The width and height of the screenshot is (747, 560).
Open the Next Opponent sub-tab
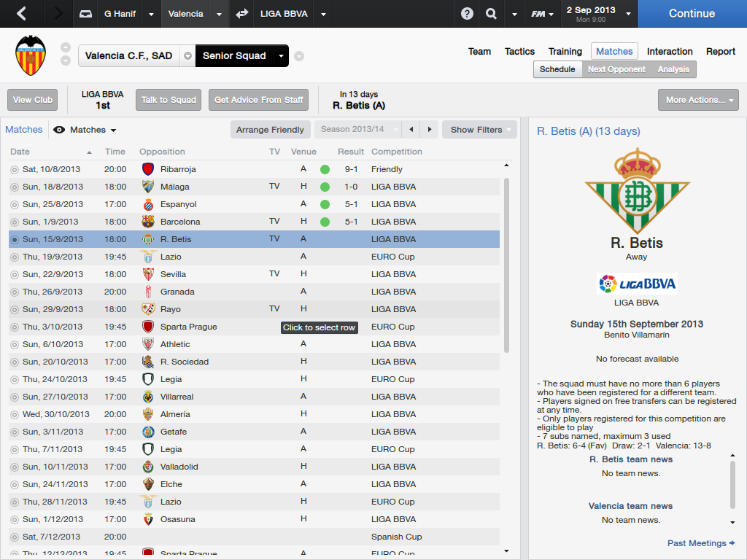point(616,69)
